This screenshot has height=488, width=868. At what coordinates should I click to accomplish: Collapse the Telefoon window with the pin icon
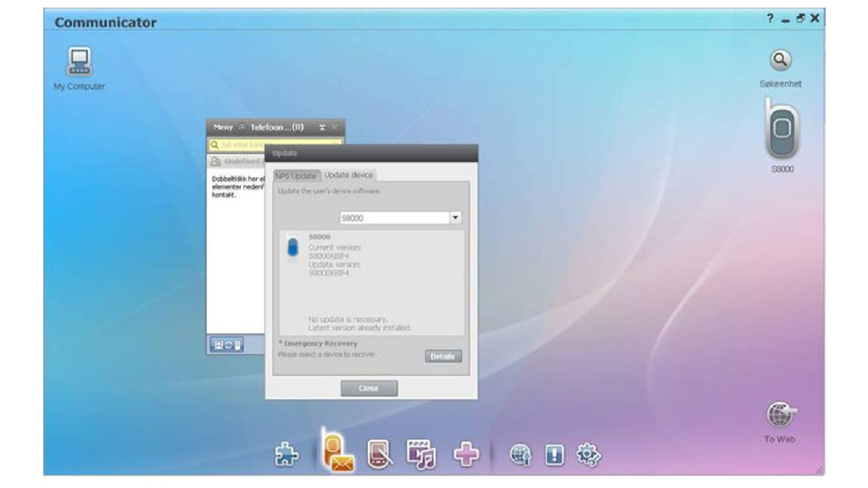pos(322,127)
